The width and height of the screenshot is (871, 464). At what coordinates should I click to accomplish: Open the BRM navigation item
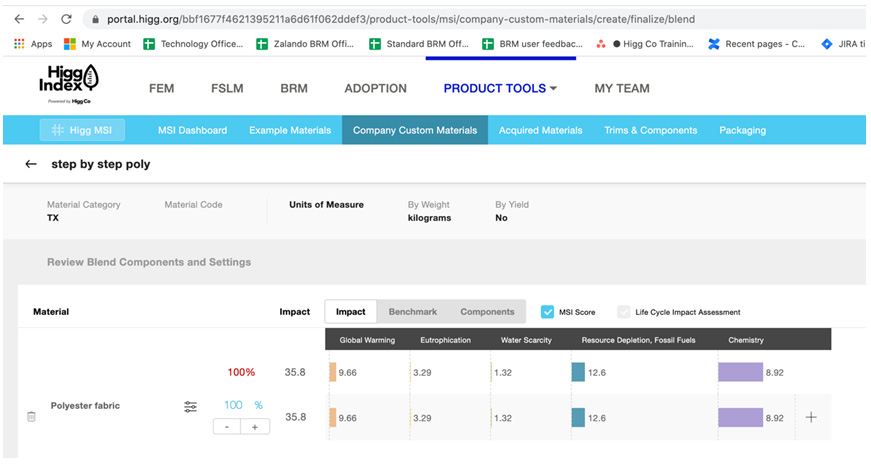[294, 88]
